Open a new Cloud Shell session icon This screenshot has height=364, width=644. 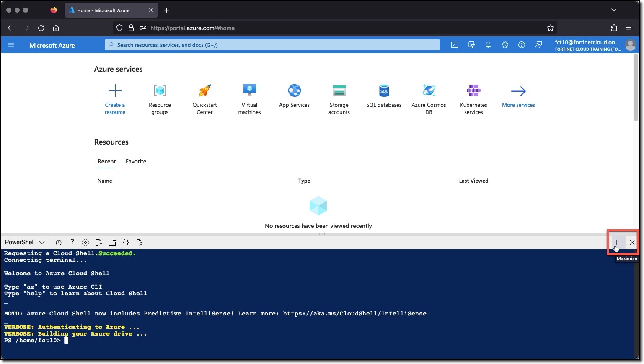point(112,243)
